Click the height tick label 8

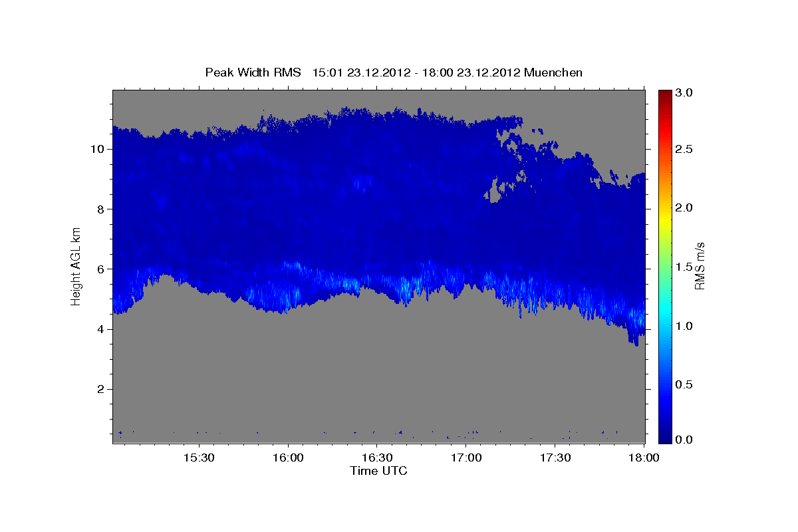tap(102, 209)
